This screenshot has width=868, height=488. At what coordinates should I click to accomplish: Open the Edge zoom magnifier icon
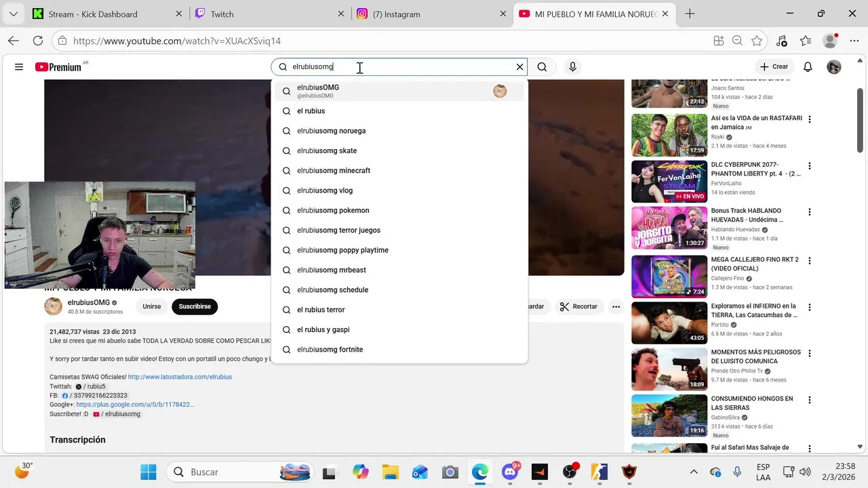(737, 41)
